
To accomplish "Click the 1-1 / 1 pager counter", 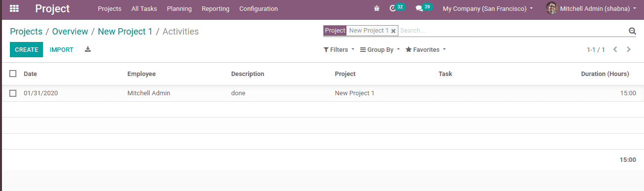I will (596, 50).
